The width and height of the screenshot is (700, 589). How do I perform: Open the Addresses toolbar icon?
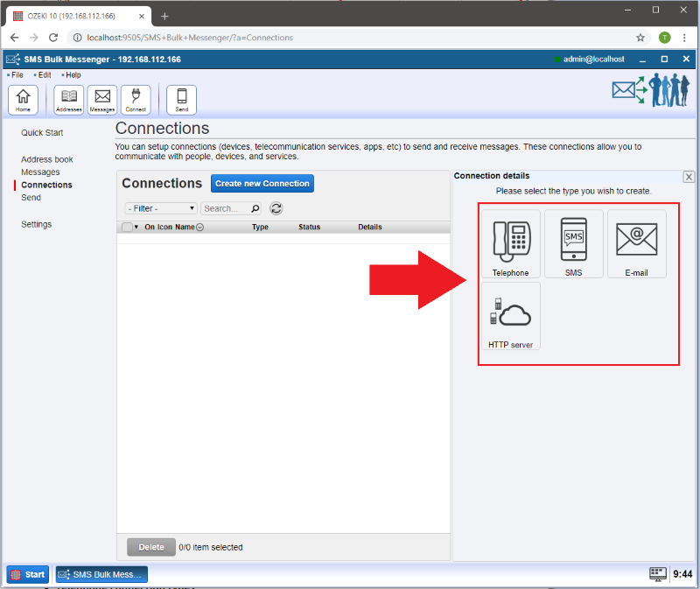tap(68, 100)
